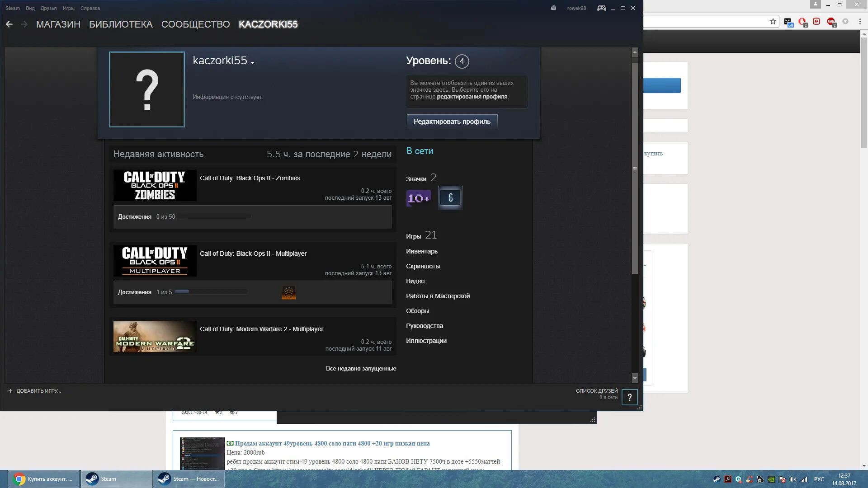Image resolution: width=868 pixels, height=488 pixels.
Task: Open the red Opera-style extension icon
Action: [x=802, y=22]
